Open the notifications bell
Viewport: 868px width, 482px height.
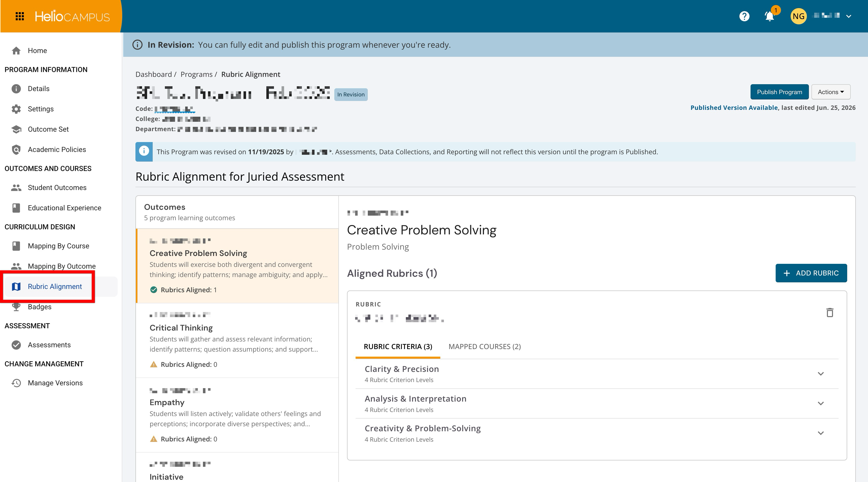coord(769,16)
